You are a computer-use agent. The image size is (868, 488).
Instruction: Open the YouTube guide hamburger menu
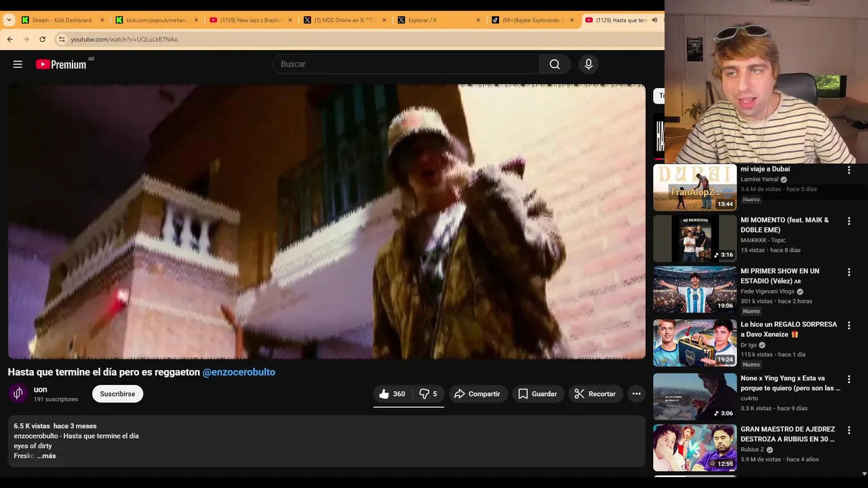coord(18,64)
